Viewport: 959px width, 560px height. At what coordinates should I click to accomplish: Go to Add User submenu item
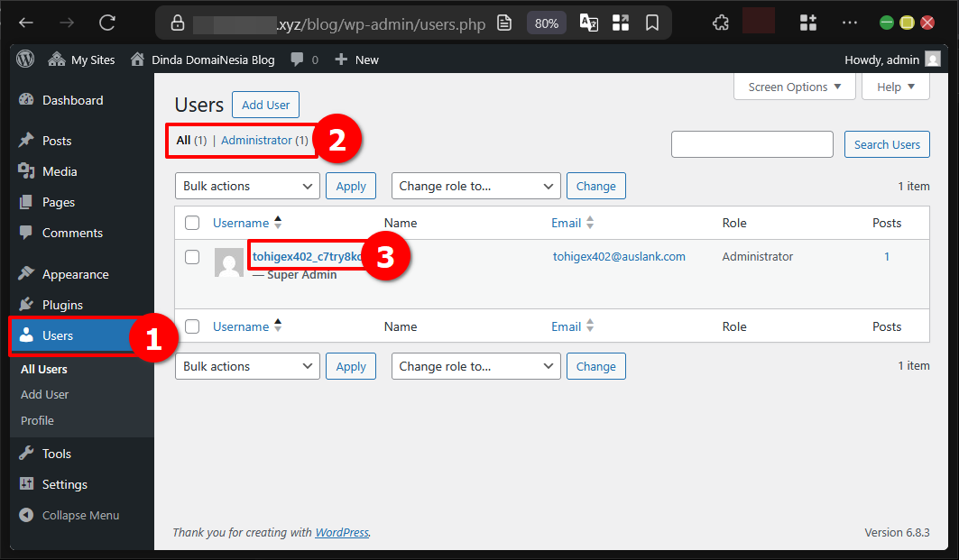pos(45,394)
